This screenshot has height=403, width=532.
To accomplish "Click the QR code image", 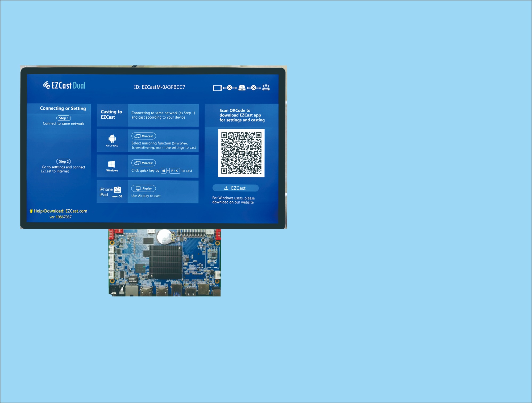I will coord(241,153).
